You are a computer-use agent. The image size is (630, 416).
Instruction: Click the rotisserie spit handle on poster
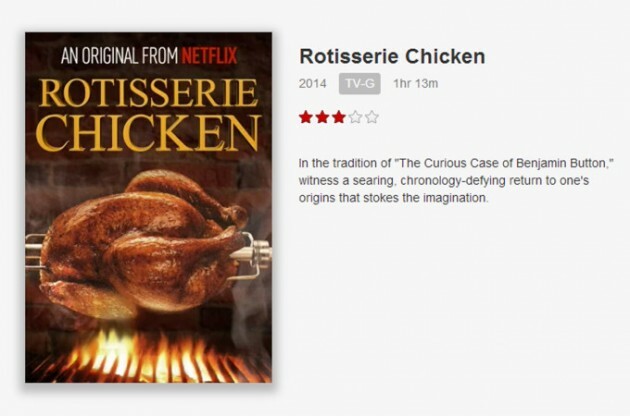pyautogui.click(x=259, y=253)
